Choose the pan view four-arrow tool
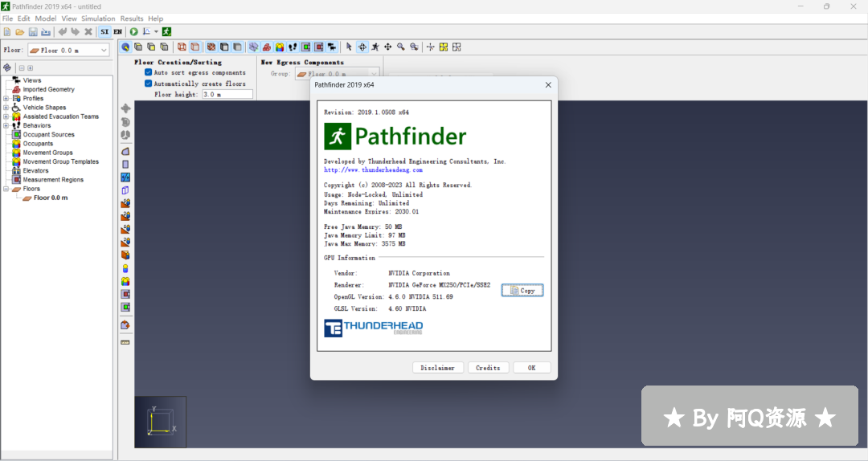The height and width of the screenshot is (461, 868). [x=387, y=47]
